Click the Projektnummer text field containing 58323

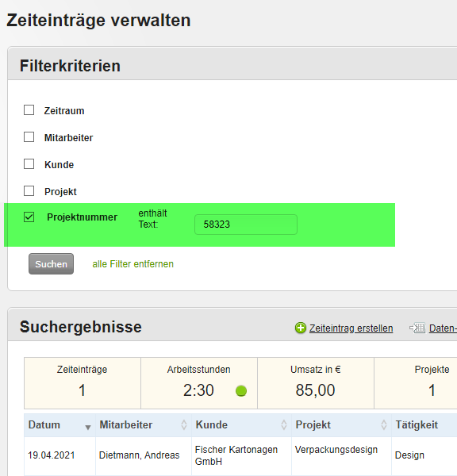point(246,225)
